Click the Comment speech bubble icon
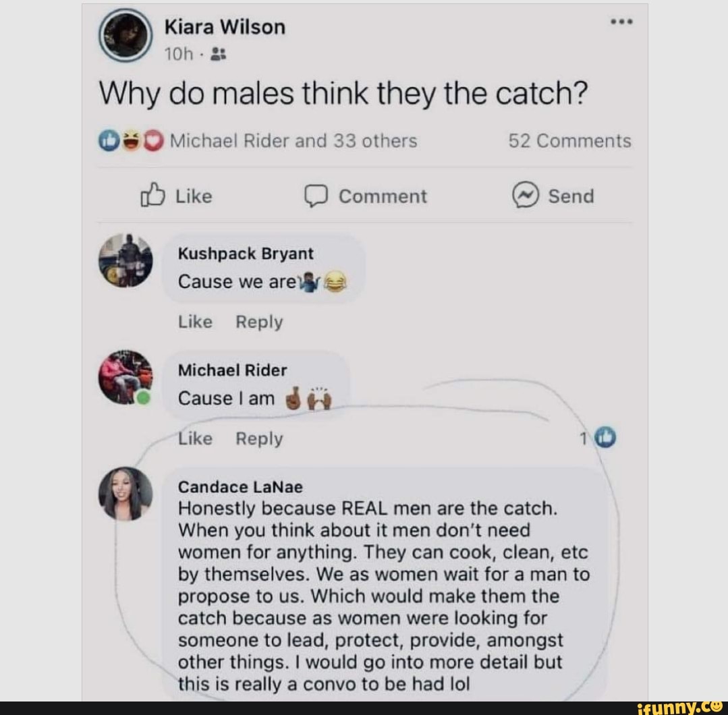 click(x=316, y=196)
